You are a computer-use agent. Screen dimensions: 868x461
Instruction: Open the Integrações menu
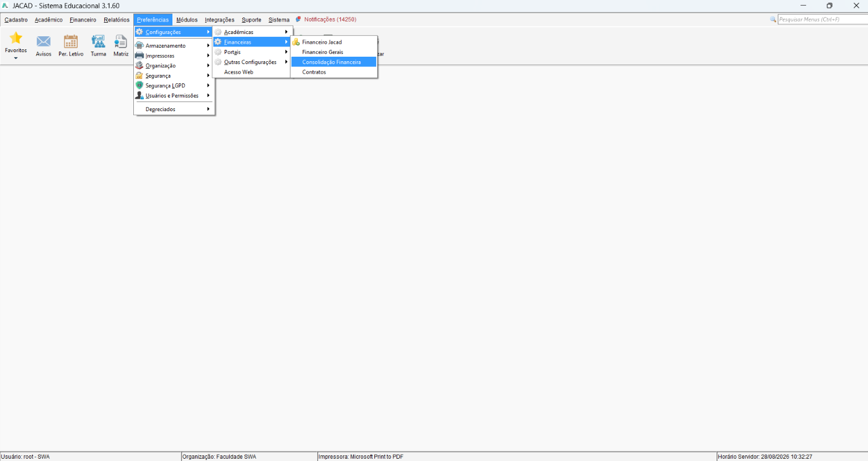pos(220,20)
